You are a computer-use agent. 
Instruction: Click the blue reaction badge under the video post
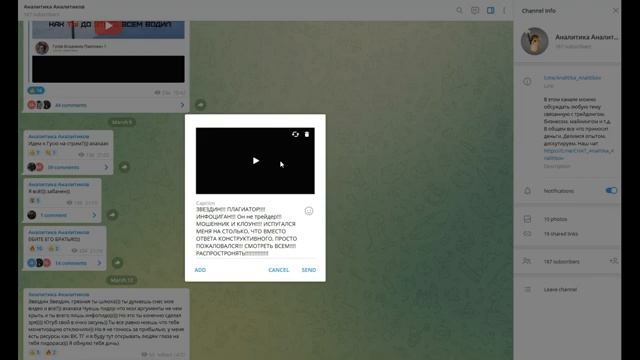[x=36, y=90]
